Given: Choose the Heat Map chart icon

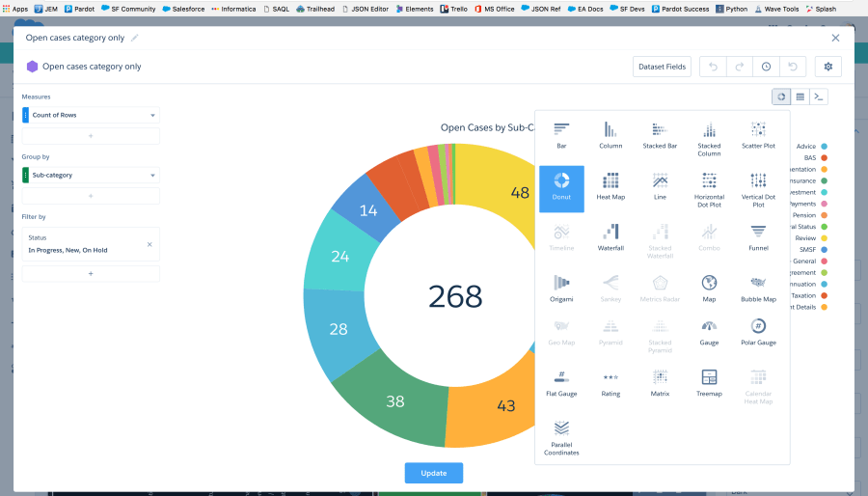Looking at the screenshot, I should [x=610, y=185].
